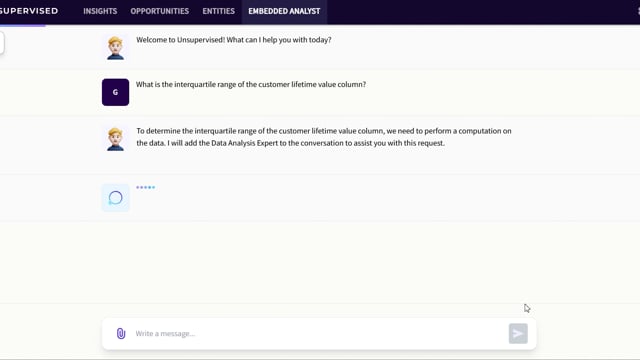Click the menu icon at top right edge
Image resolution: width=640 pixels, height=360 pixels.
pyautogui.click(x=638, y=11)
